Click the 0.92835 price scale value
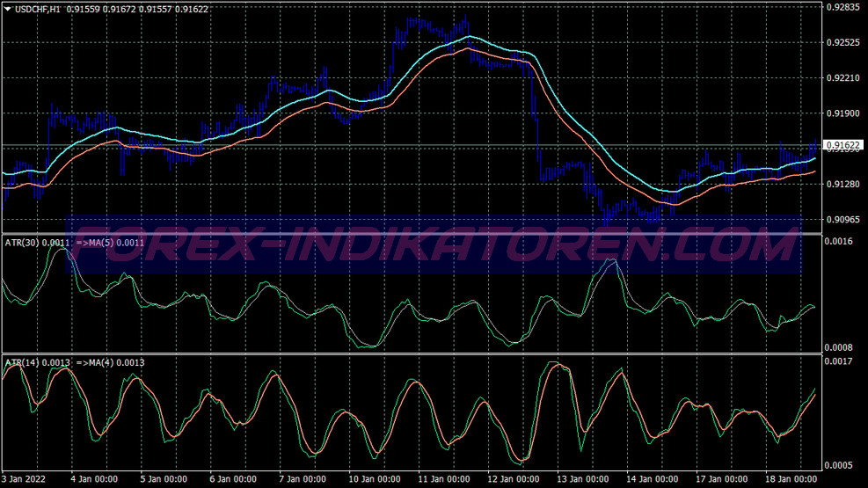 pyautogui.click(x=843, y=7)
